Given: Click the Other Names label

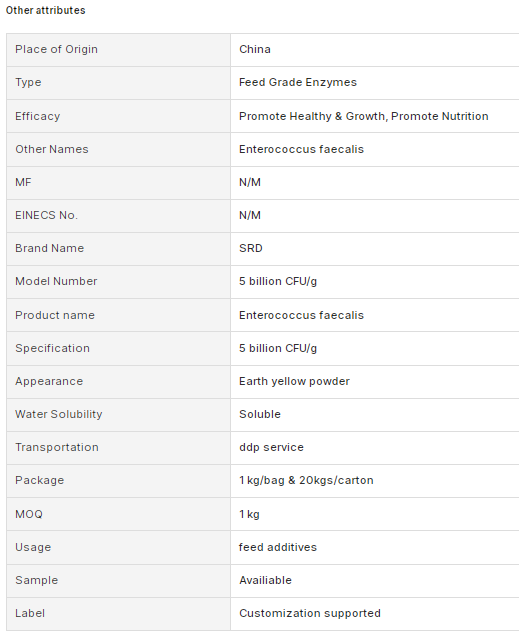Looking at the screenshot, I should pos(52,150).
